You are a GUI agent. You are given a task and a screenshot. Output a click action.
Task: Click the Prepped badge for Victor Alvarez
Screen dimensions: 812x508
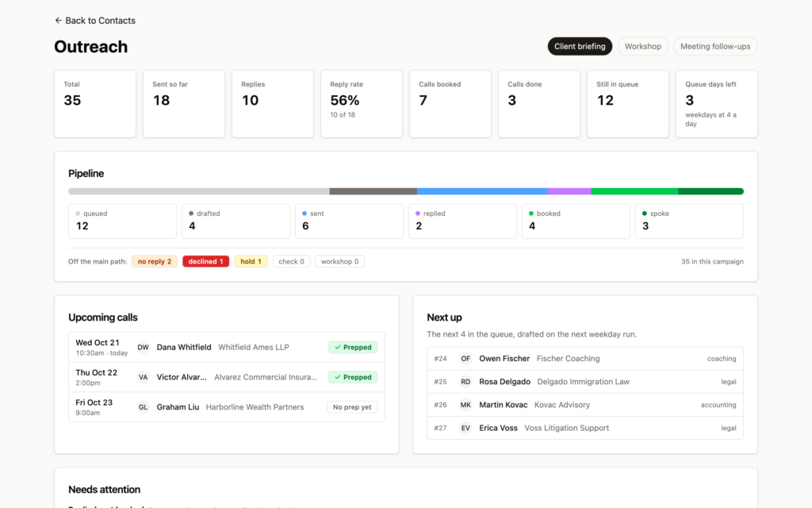(x=353, y=377)
